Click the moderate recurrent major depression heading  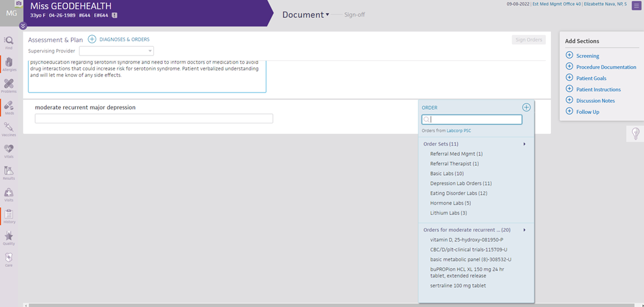(x=86, y=107)
